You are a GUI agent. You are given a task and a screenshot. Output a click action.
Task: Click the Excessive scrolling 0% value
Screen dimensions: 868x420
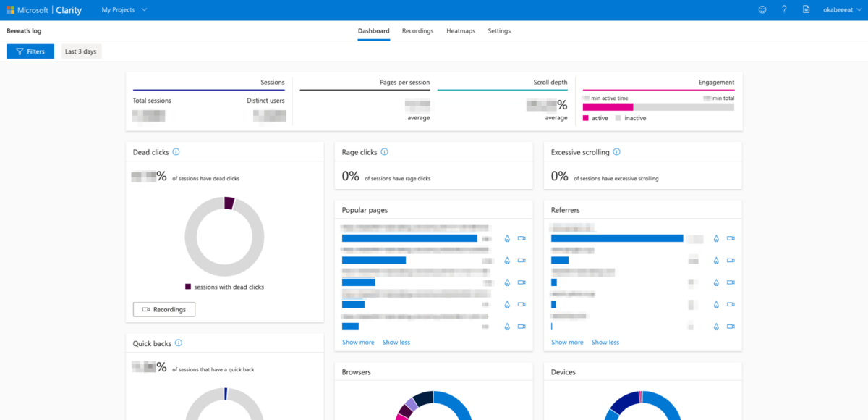[x=560, y=176]
